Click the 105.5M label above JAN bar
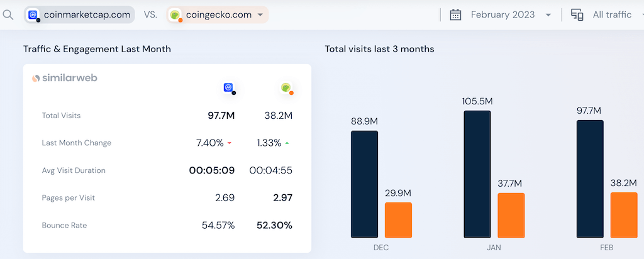The height and width of the screenshot is (259, 644). [477, 101]
